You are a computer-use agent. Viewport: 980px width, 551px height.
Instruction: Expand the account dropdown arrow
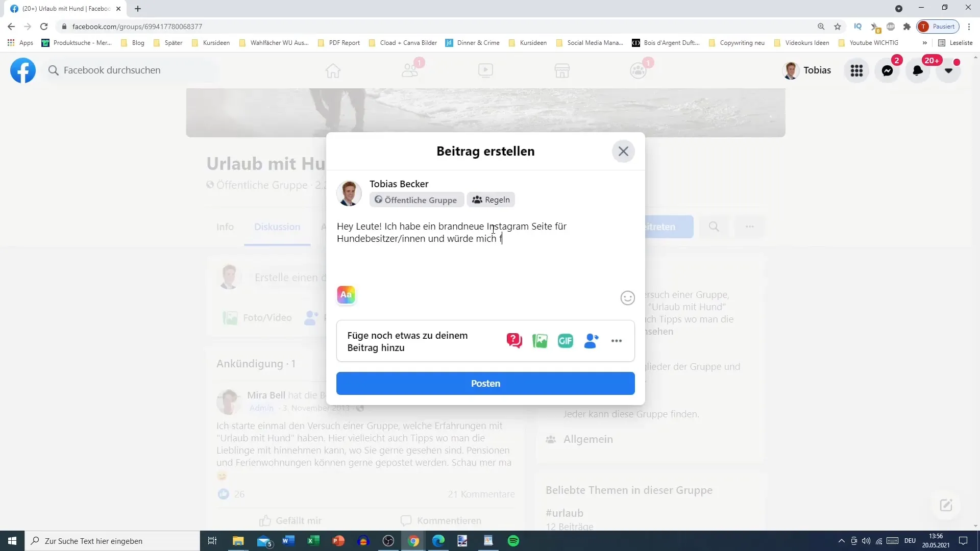click(x=948, y=70)
